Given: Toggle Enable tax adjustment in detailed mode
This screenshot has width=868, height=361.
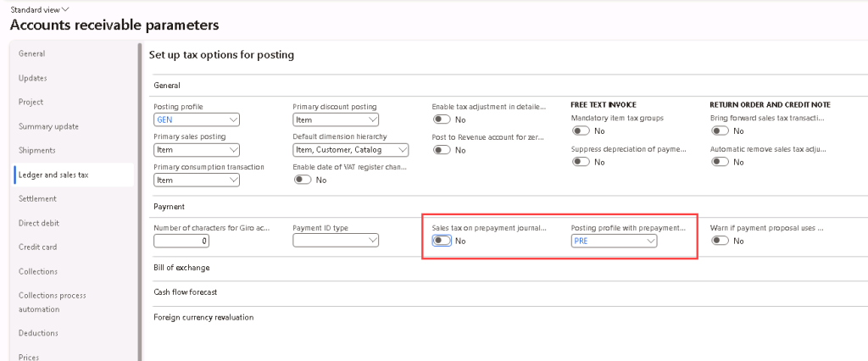Looking at the screenshot, I should 441,119.
